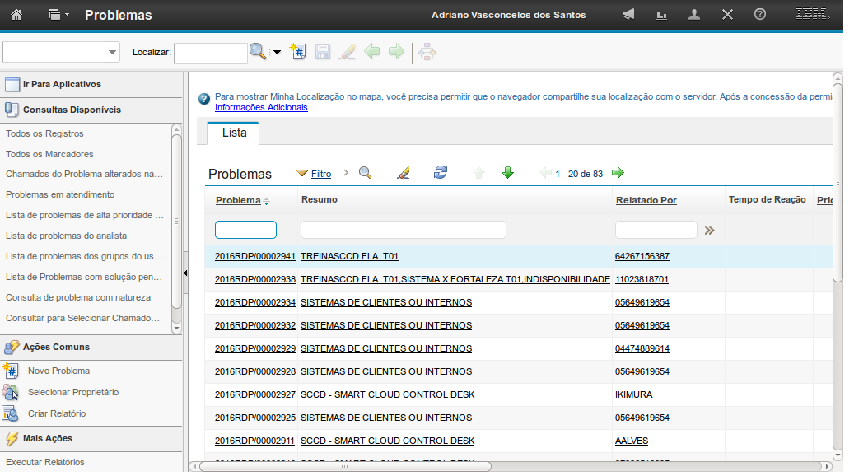Select the Lista tab
This screenshot has width=868, height=476.
click(234, 133)
